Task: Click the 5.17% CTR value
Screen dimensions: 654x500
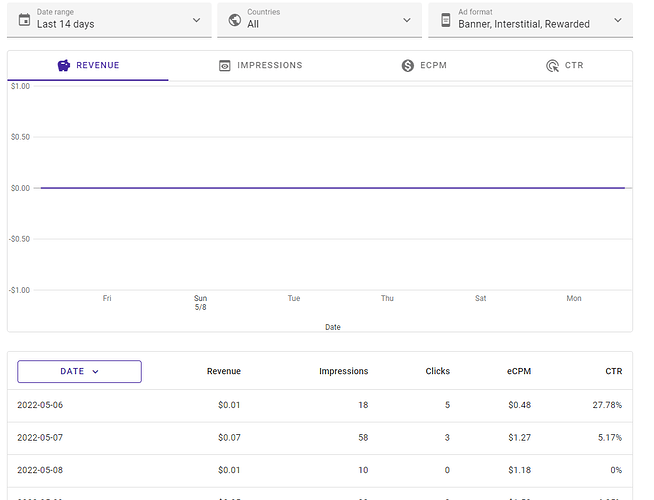Action: click(x=610, y=437)
